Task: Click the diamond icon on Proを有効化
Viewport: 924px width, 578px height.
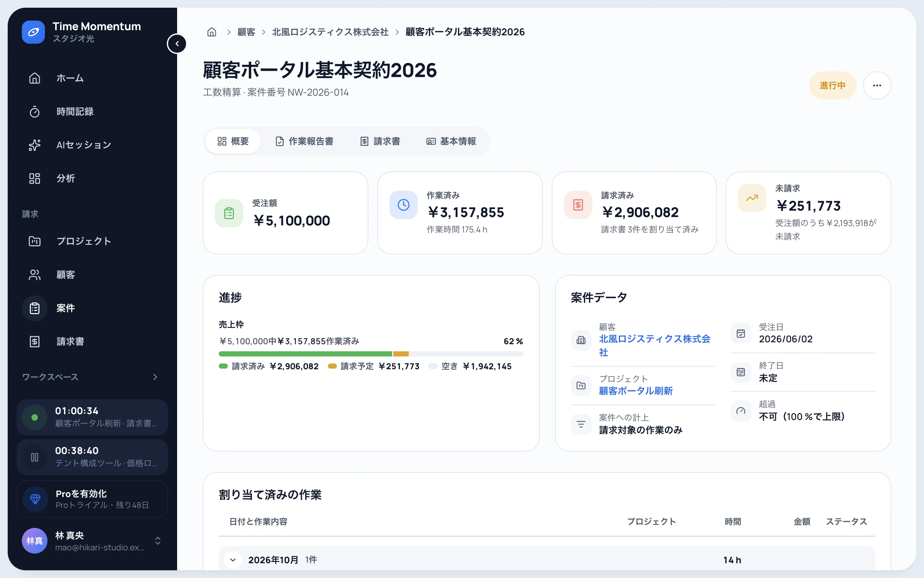Action: (35, 499)
